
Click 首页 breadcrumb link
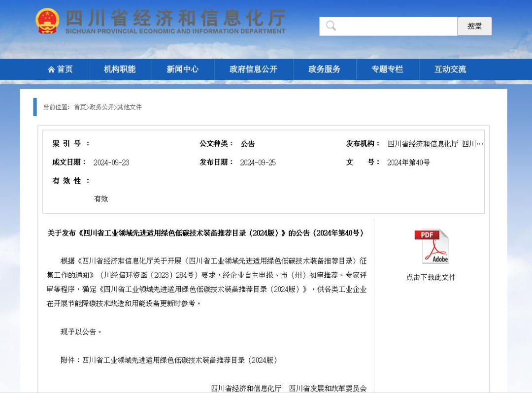(x=79, y=107)
